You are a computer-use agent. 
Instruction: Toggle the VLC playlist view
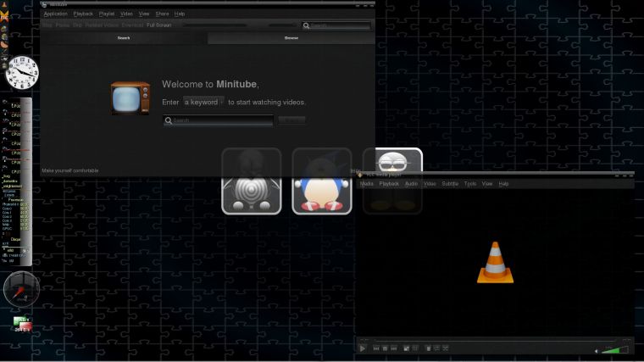428,348
